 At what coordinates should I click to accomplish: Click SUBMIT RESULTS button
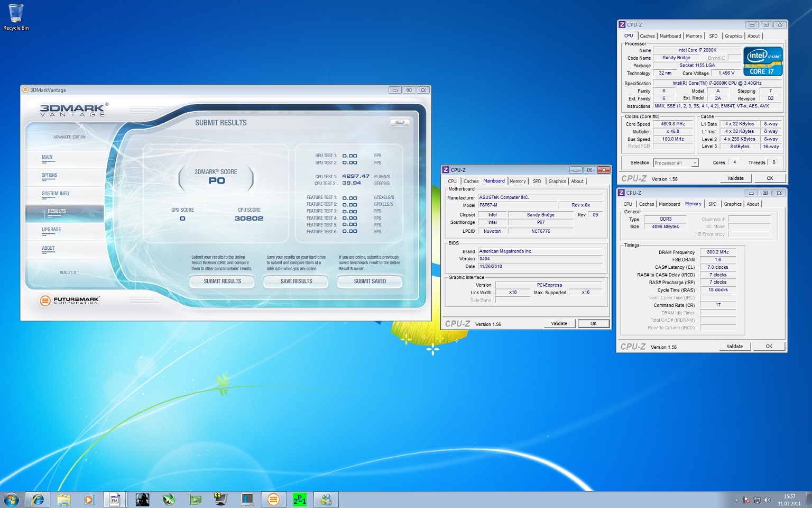pos(222,282)
